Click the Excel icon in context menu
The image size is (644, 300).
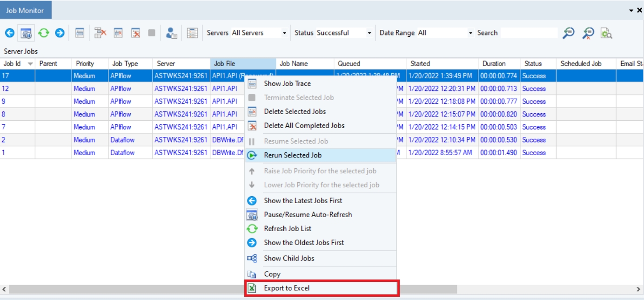tap(252, 288)
